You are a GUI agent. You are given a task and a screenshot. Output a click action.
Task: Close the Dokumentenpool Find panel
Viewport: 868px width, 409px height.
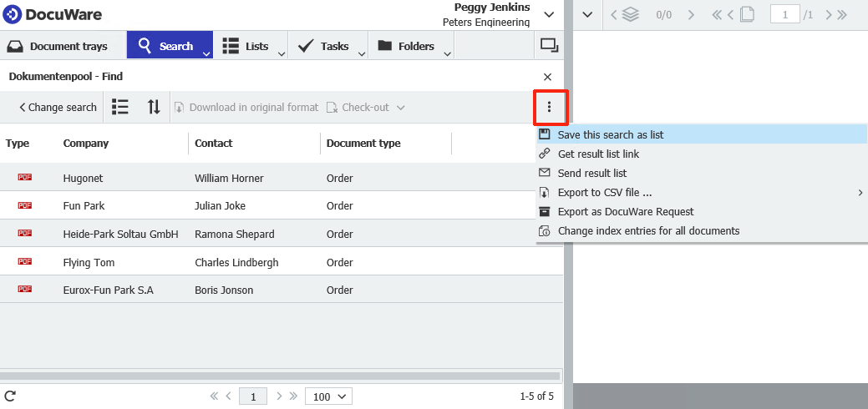tap(547, 77)
